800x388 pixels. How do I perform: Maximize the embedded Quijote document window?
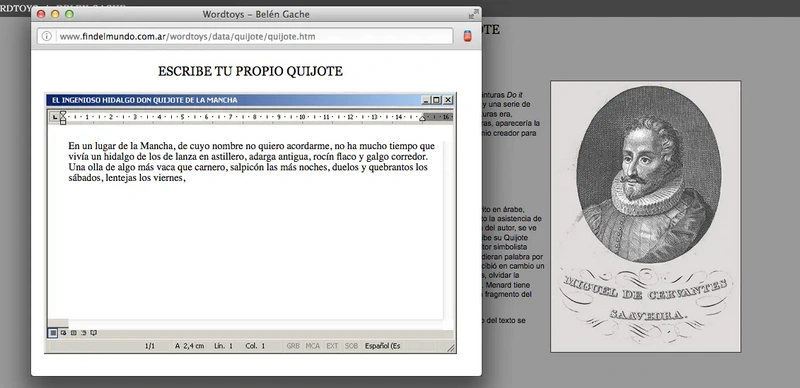point(436,100)
